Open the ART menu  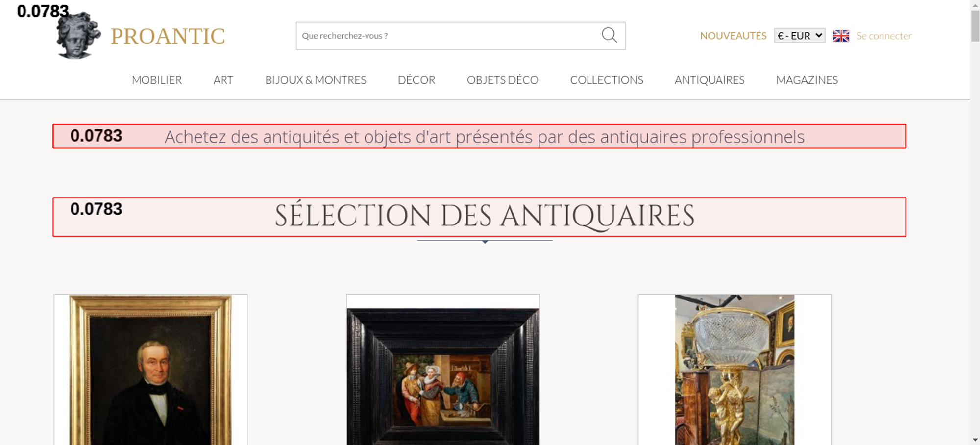223,80
